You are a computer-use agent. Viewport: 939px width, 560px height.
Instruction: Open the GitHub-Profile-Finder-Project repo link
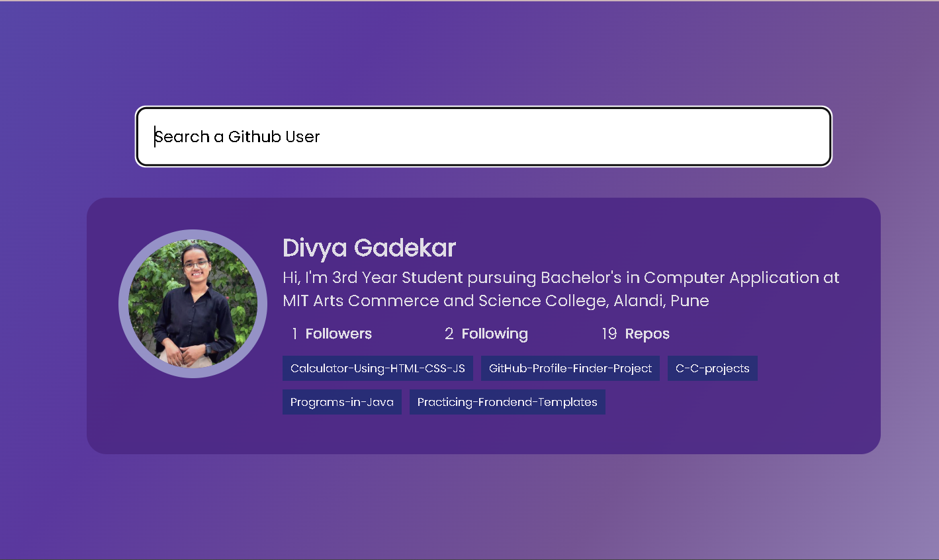point(570,368)
